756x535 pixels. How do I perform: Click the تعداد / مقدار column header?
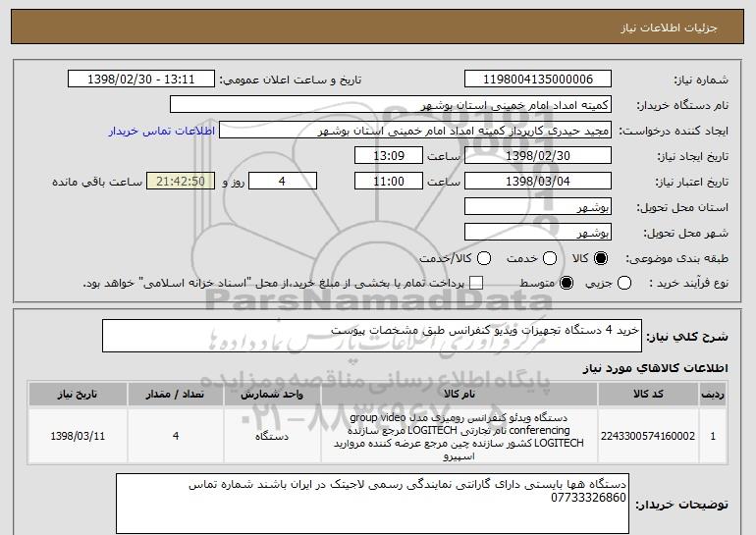(176, 395)
